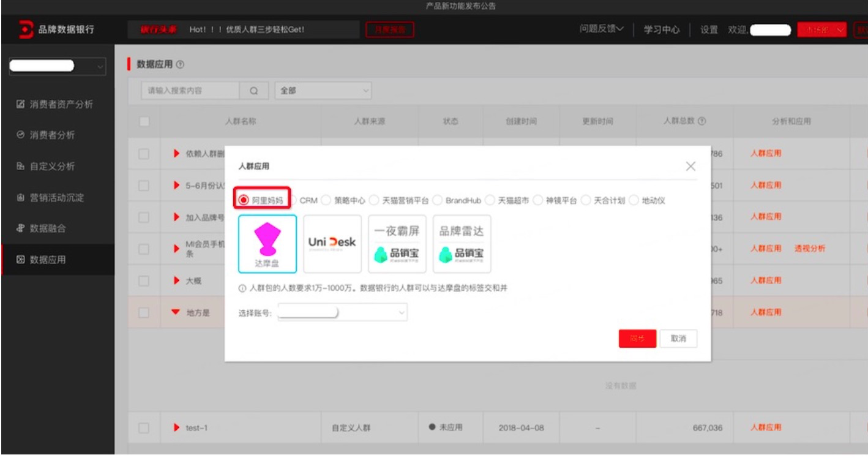Click the 产品新功能发布公告 announcement bar
This screenshot has height=458, width=868.
pos(460,6)
